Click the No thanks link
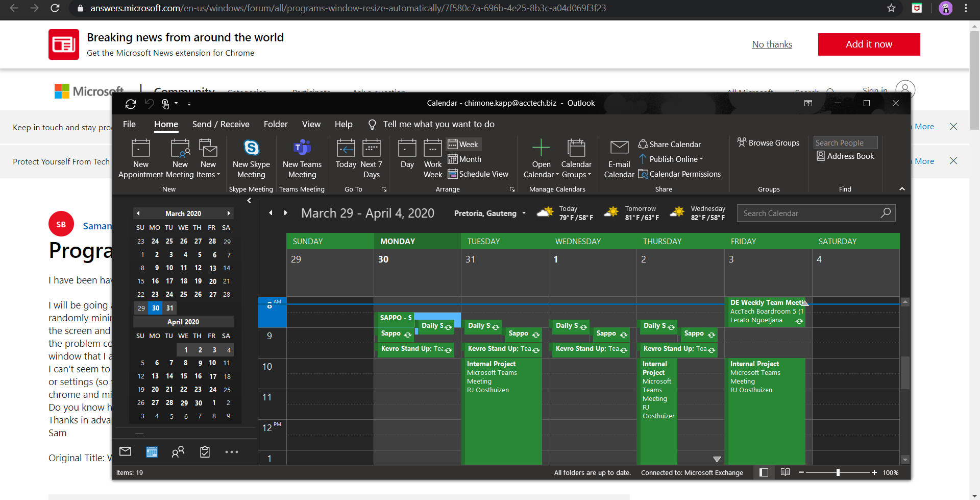980x500 pixels. pyautogui.click(x=772, y=44)
